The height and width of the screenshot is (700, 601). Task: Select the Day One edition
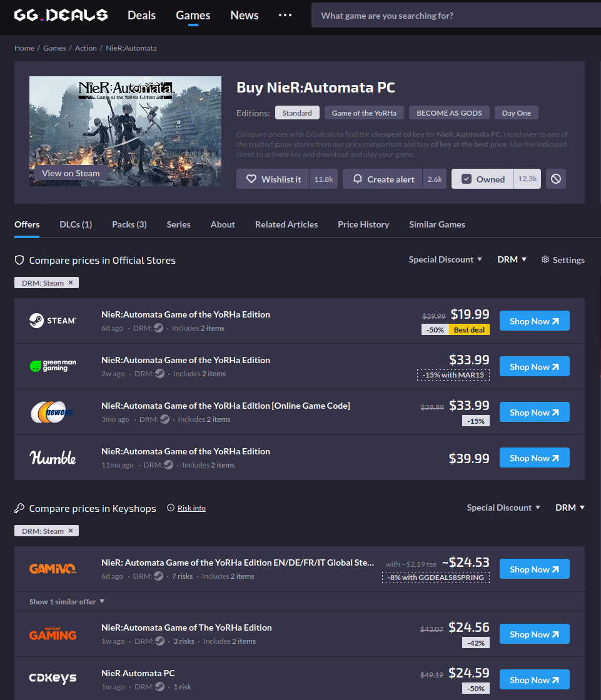click(517, 113)
